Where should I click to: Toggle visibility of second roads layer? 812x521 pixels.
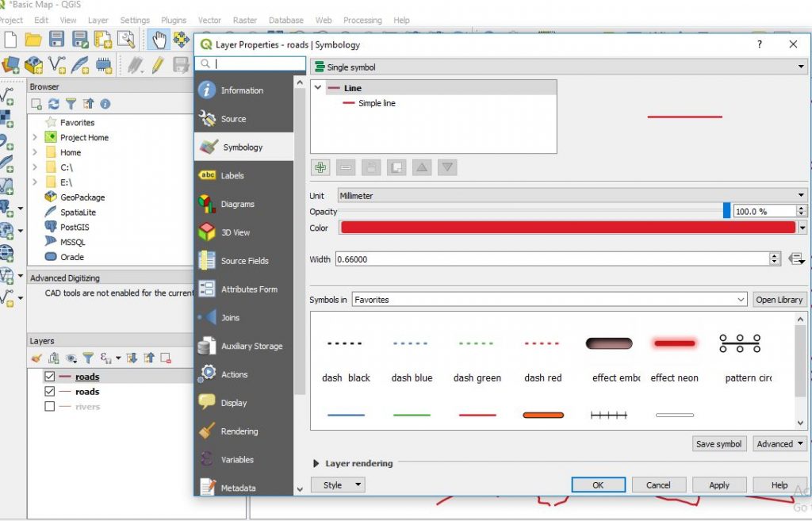[x=50, y=392]
